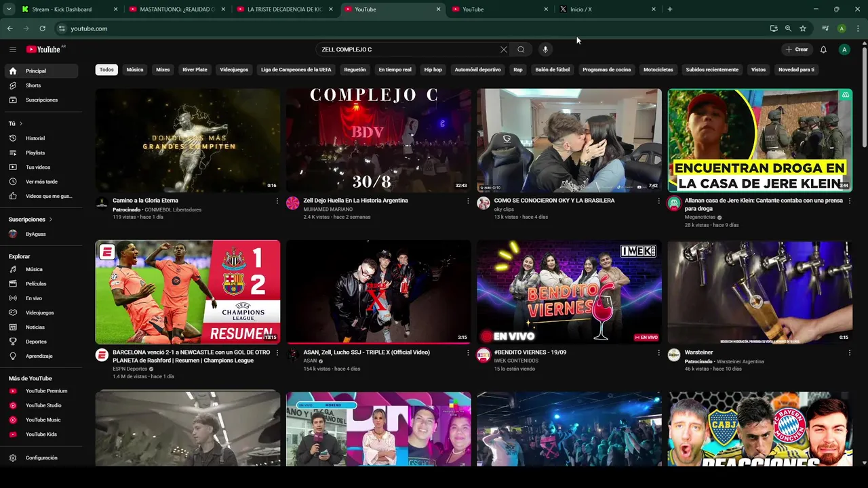Expand the Suscripciones section chevron
Screen dimensions: 868x488
click(50, 220)
